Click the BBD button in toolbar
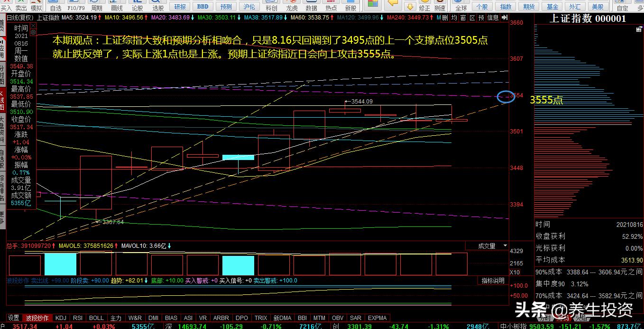Screen dimensions: 644x329 pyautogui.click(x=202, y=6)
